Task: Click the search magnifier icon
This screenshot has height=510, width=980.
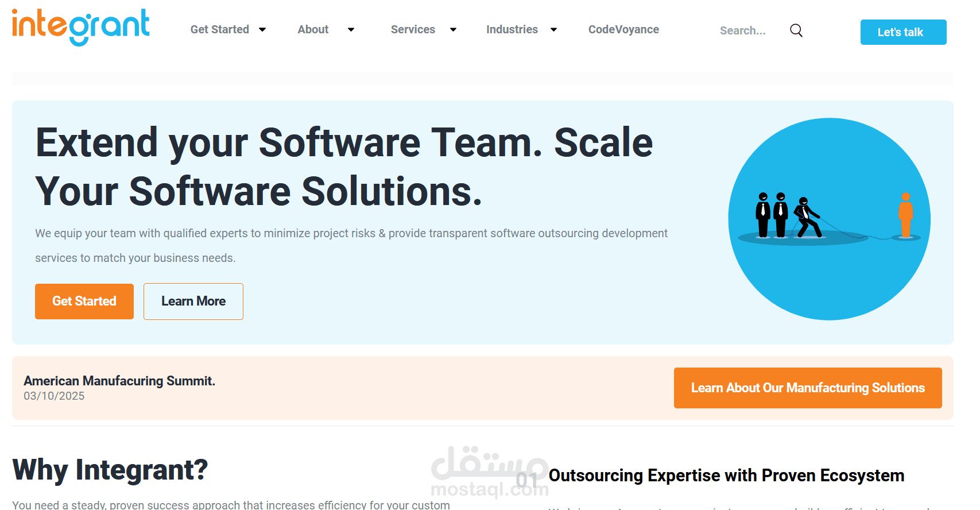Action: (796, 30)
